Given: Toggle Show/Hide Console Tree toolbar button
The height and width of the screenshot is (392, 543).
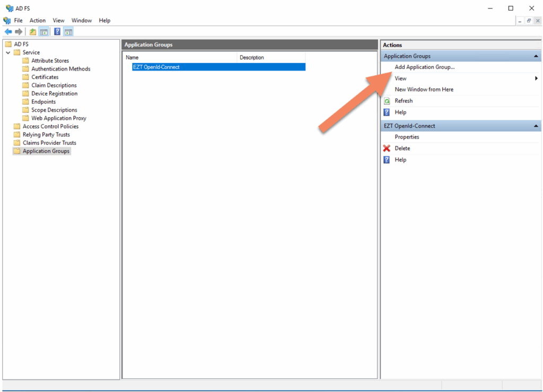Looking at the screenshot, I should (x=43, y=32).
